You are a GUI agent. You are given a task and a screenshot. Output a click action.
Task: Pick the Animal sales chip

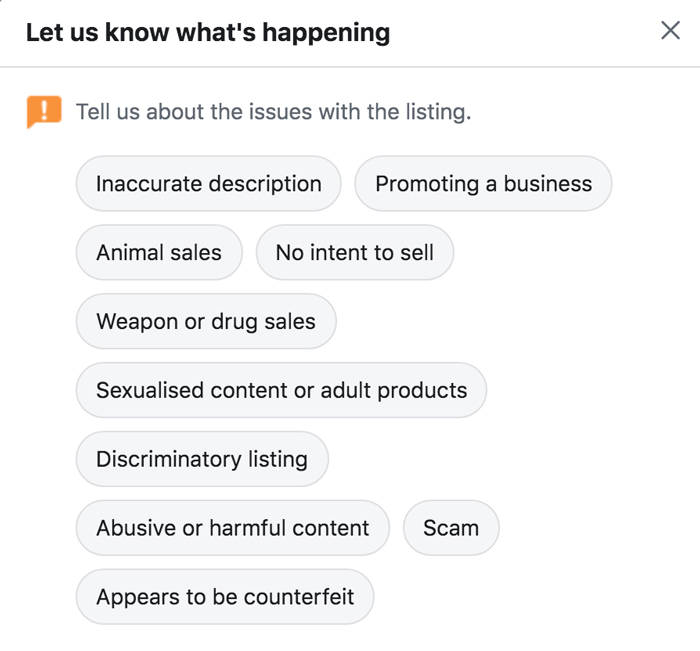(159, 253)
